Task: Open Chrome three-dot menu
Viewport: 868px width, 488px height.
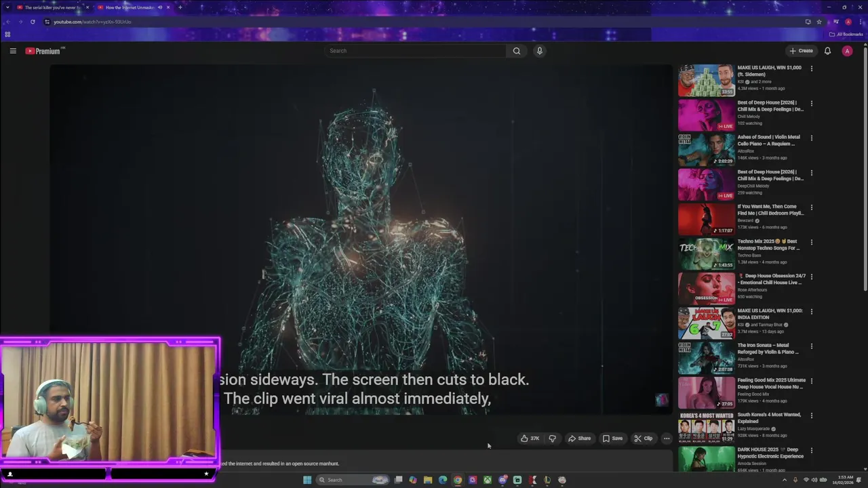Action: click(861, 22)
